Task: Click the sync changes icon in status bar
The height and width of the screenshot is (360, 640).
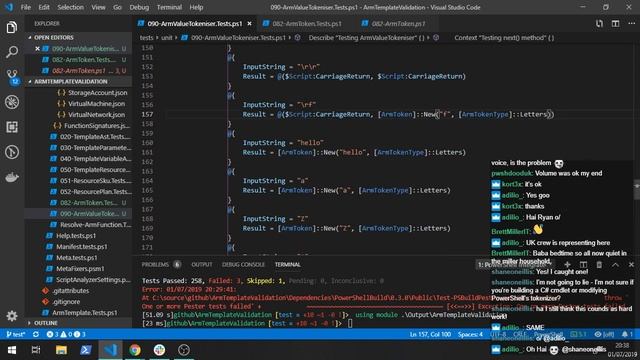Action: [x=36, y=334]
